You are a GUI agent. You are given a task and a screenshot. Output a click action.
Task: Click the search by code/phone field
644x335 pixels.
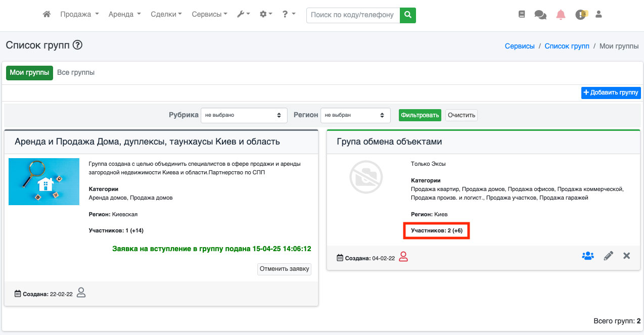(x=352, y=15)
